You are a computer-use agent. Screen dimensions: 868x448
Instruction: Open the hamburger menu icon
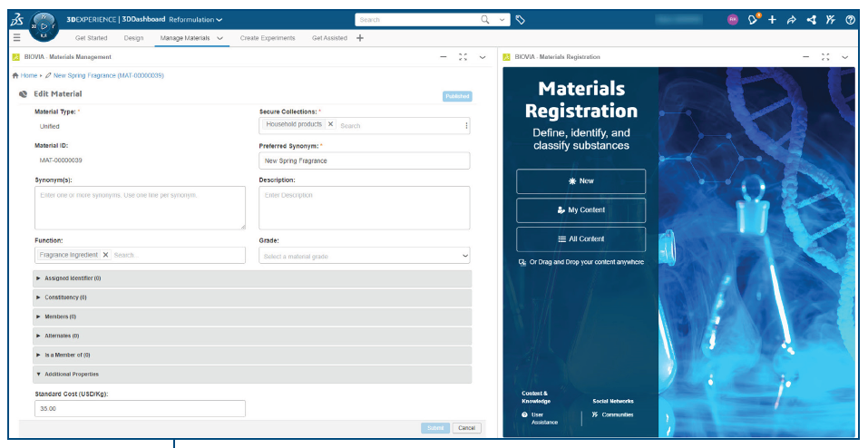click(16, 38)
